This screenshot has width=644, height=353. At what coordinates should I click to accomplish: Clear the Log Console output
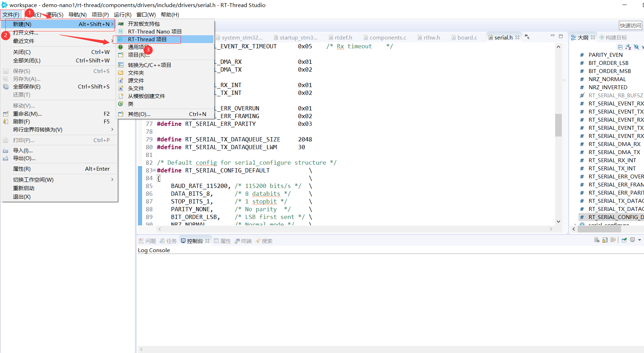pos(597,240)
